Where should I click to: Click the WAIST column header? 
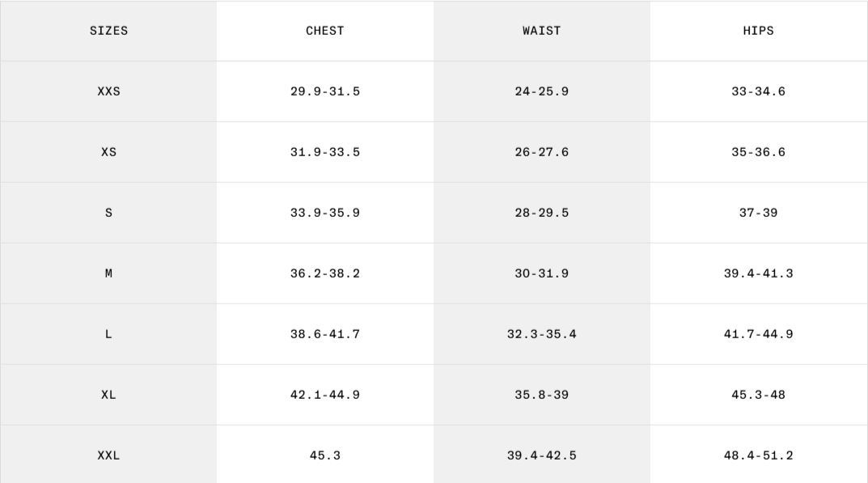[x=541, y=31]
